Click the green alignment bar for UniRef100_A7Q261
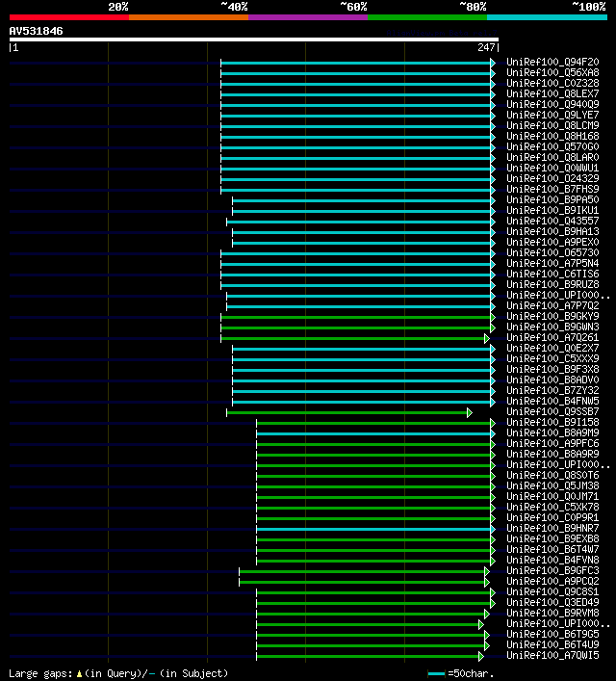Image resolution: width=616 pixels, height=681 pixels. pos(353,339)
